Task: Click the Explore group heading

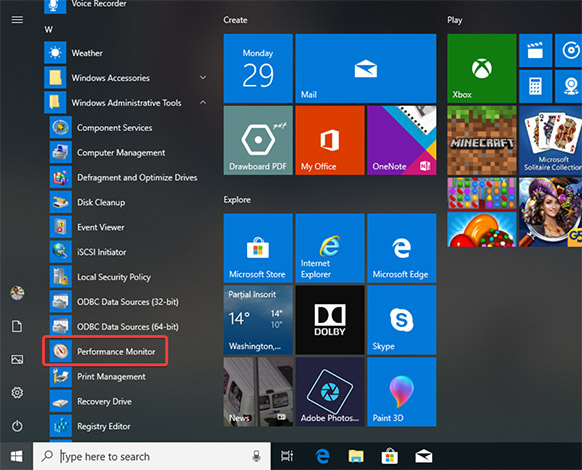Action: tap(237, 200)
